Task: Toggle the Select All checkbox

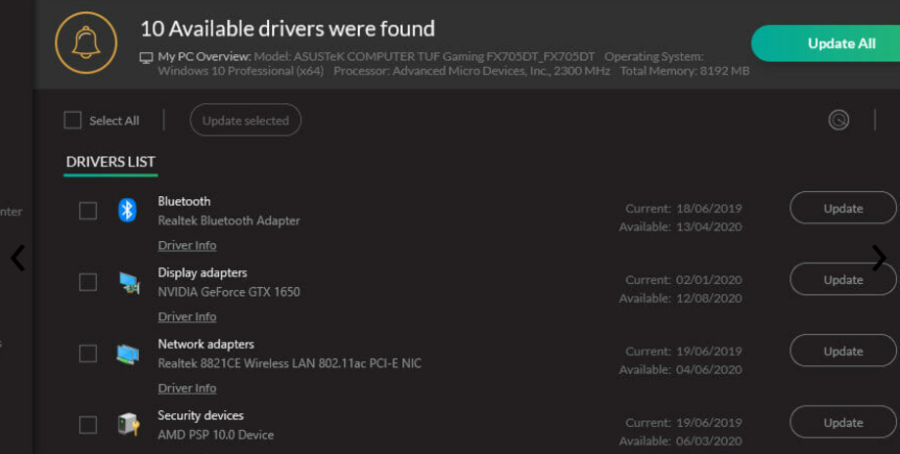Action: coord(73,121)
